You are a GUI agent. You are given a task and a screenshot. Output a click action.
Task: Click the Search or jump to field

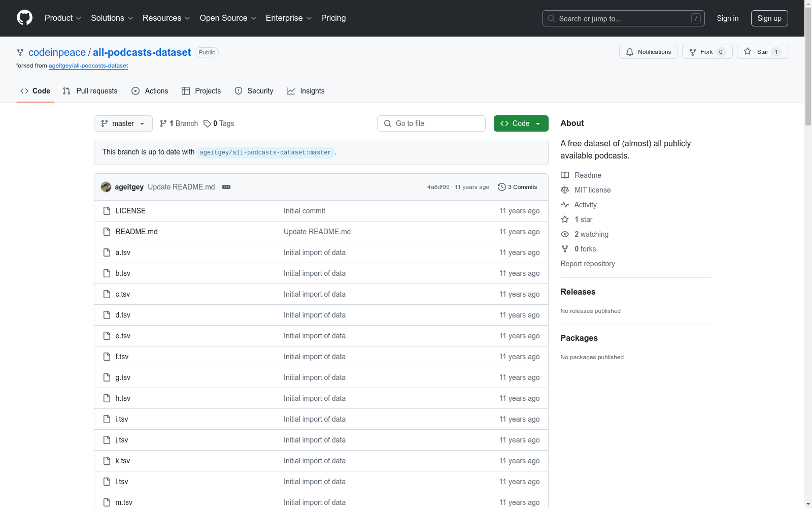[624, 18]
